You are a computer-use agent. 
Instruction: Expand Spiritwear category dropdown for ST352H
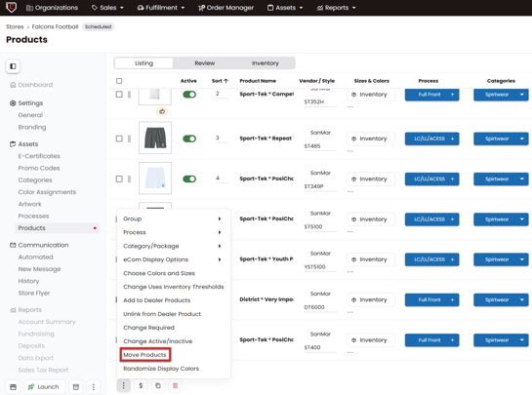(x=522, y=95)
